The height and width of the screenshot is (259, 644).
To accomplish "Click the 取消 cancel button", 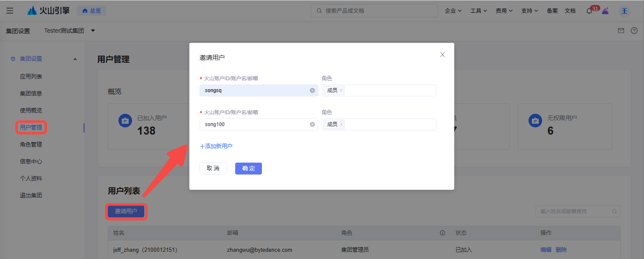I will (x=213, y=169).
